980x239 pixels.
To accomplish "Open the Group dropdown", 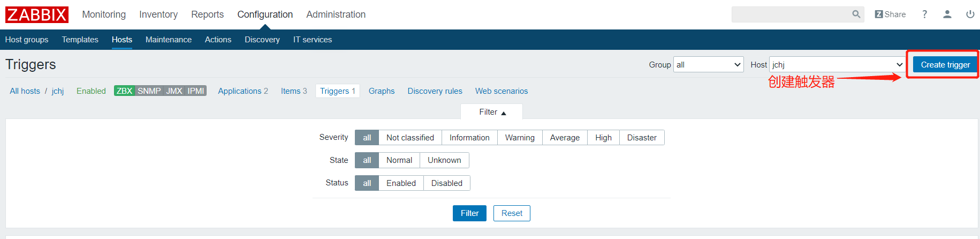I will [708, 65].
